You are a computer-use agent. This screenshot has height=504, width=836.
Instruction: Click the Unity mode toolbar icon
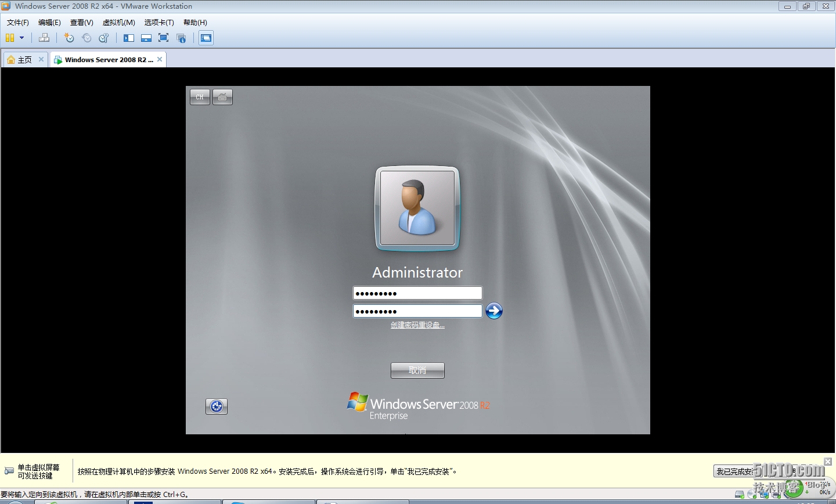[x=181, y=38]
